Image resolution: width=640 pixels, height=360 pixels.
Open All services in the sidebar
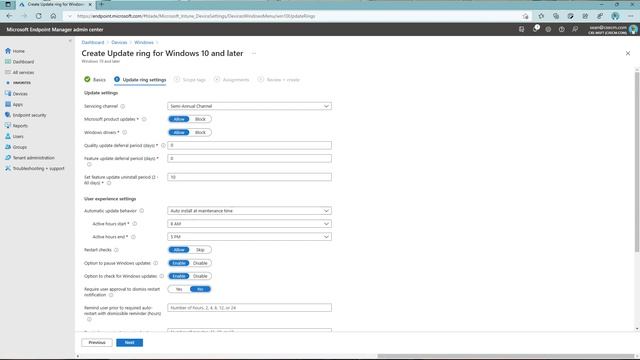pos(20,72)
